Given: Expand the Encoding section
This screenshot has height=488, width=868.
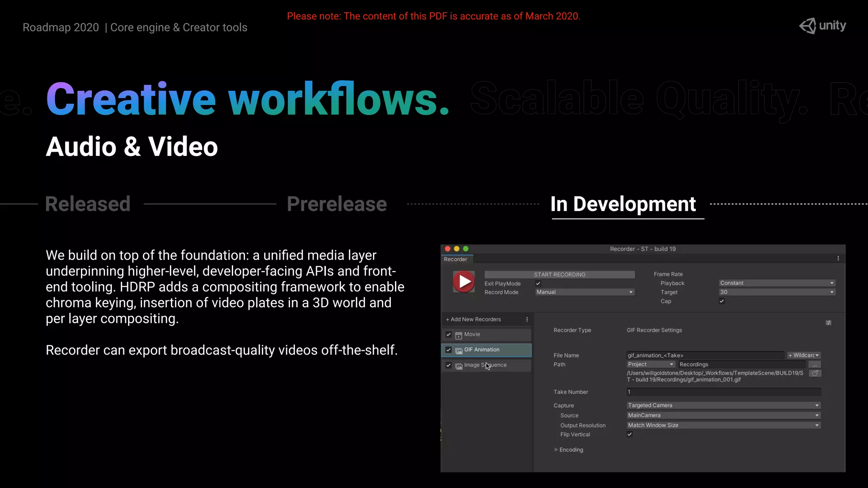Looking at the screenshot, I should click(x=568, y=450).
